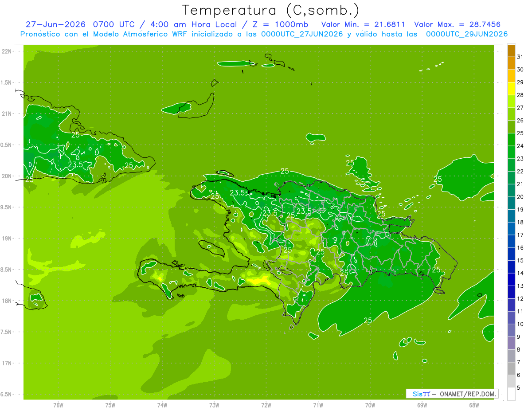Click the colorbar swatch between 27 and 28
This screenshot has width=532, height=411.
point(511,102)
